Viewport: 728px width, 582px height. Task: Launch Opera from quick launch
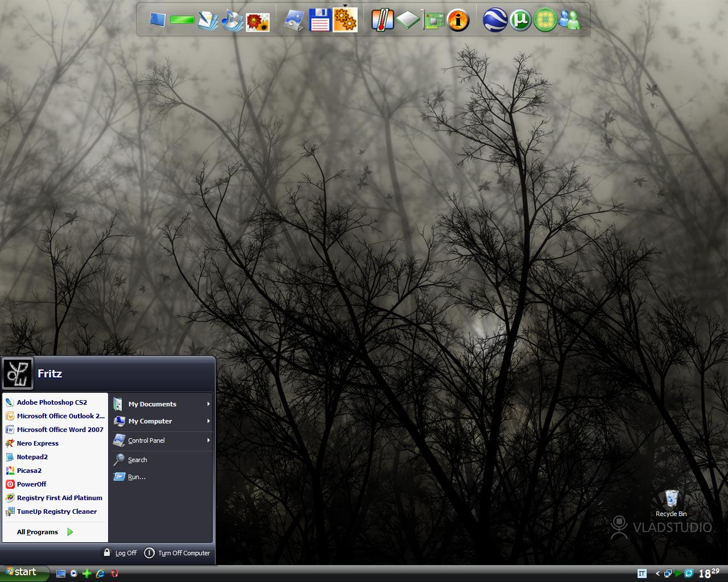click(x=114, y=573)
